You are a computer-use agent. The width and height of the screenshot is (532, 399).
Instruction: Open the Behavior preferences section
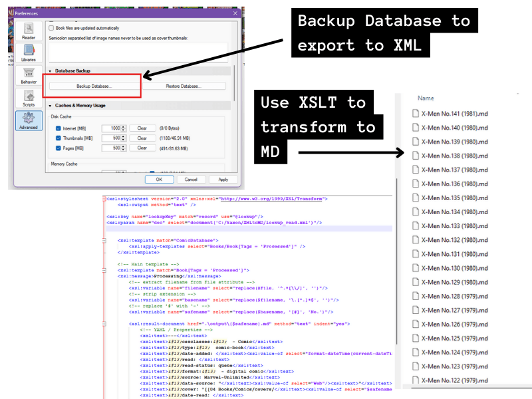tap(29, 76)
